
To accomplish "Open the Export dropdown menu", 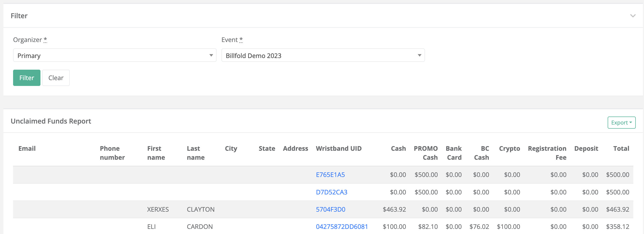I will pos(621,123).
